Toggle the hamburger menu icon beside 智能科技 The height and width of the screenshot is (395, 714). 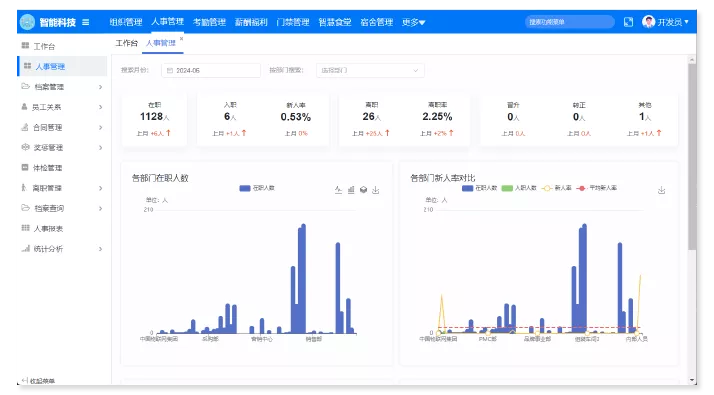(x=86, y=22)
